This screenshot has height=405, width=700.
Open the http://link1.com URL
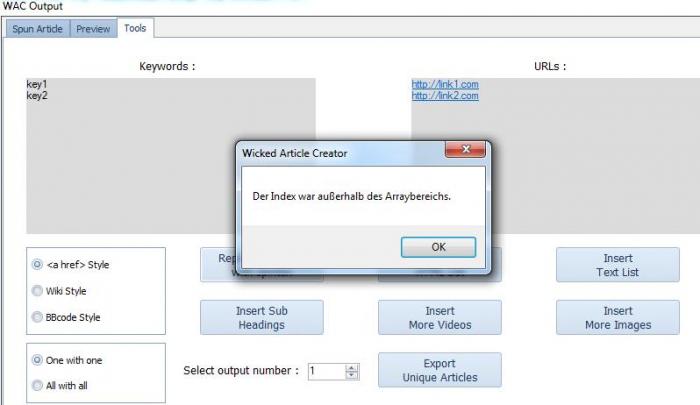click(x=445, y=84)
